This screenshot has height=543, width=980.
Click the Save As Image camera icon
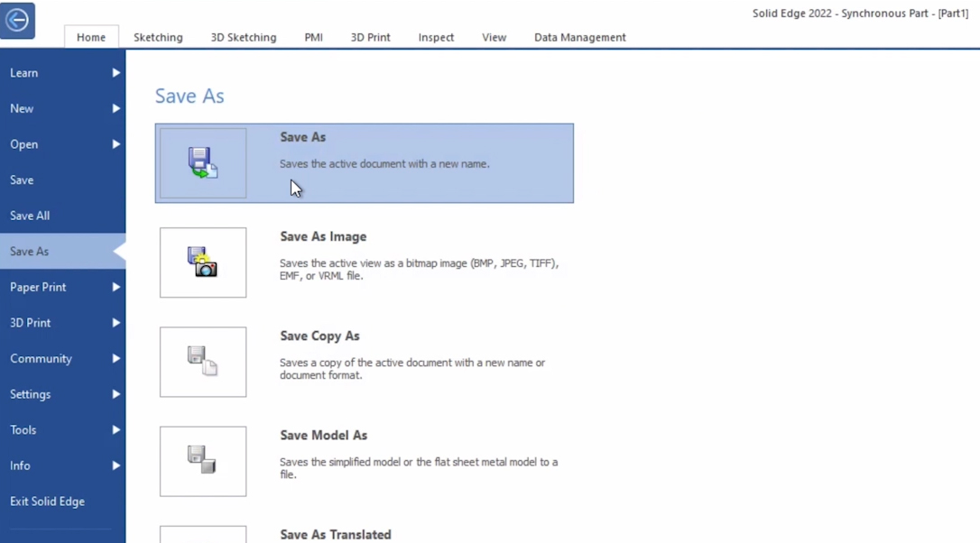(x=203, y=262)
